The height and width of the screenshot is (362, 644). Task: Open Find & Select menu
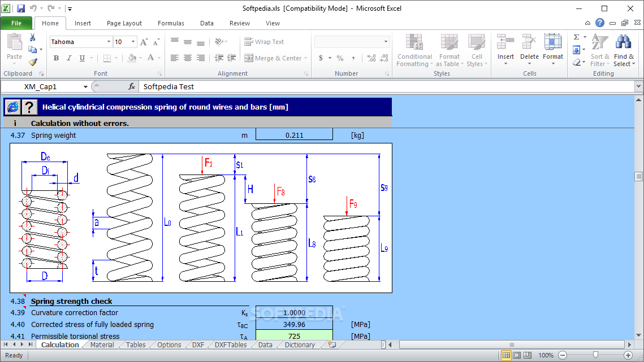click(624, 50)
